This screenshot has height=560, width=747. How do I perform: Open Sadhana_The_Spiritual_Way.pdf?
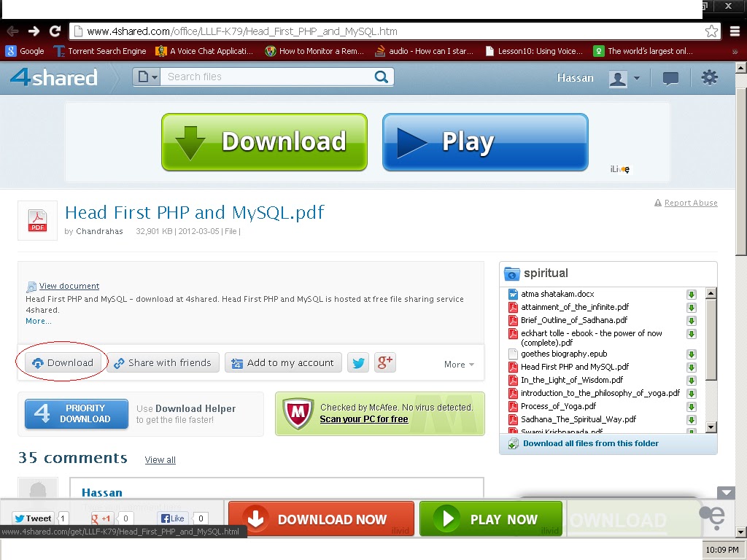(578, 419)
